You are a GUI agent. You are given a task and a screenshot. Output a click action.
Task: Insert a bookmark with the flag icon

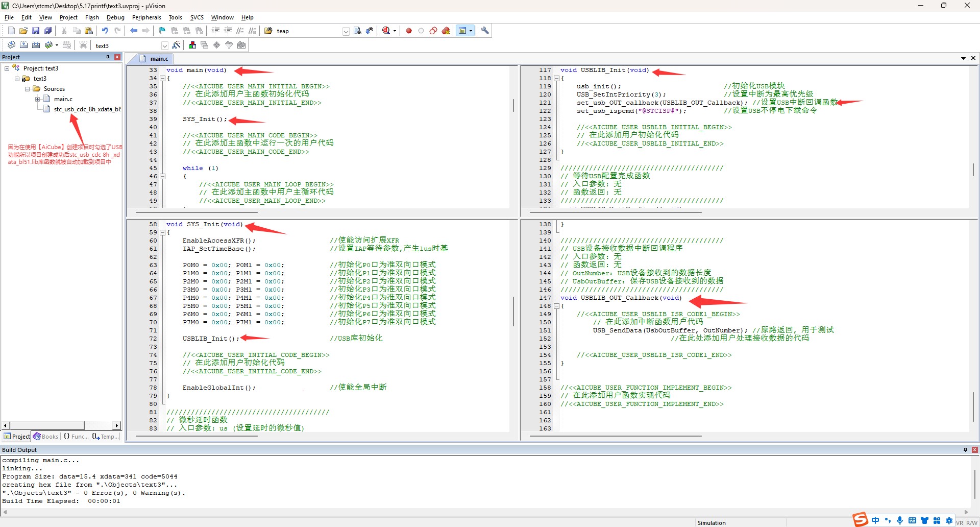[x=162, y=31]
